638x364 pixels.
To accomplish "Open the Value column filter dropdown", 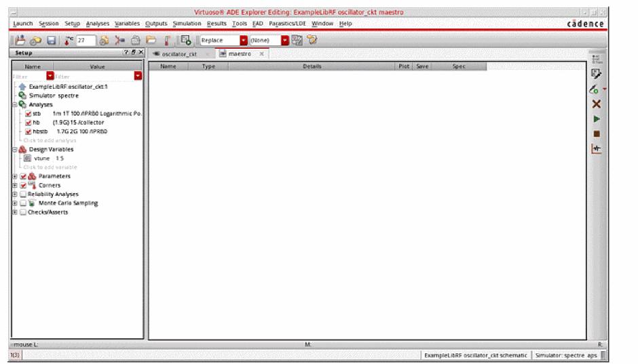I will 138,76.
